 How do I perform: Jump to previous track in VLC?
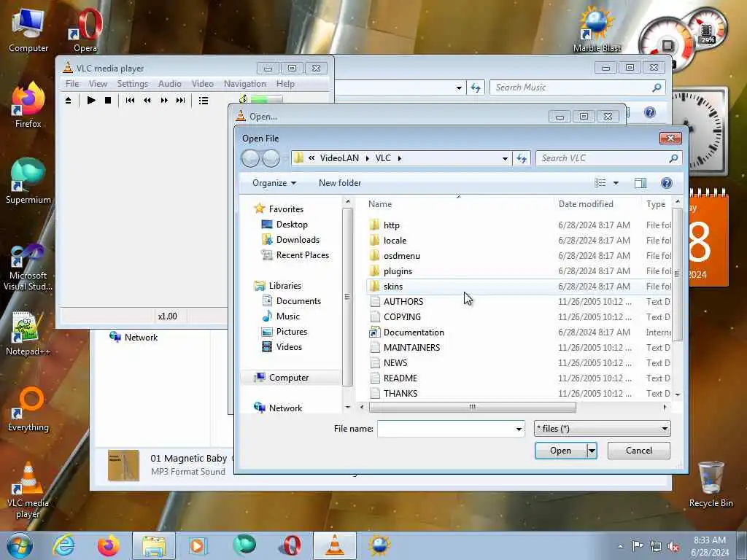coord(130,101)
